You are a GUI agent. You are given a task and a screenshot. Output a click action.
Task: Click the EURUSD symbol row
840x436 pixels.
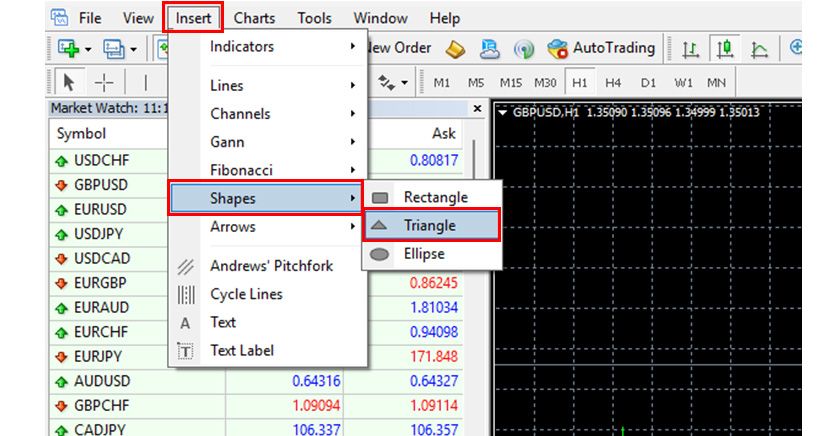(x=100, y=210)
